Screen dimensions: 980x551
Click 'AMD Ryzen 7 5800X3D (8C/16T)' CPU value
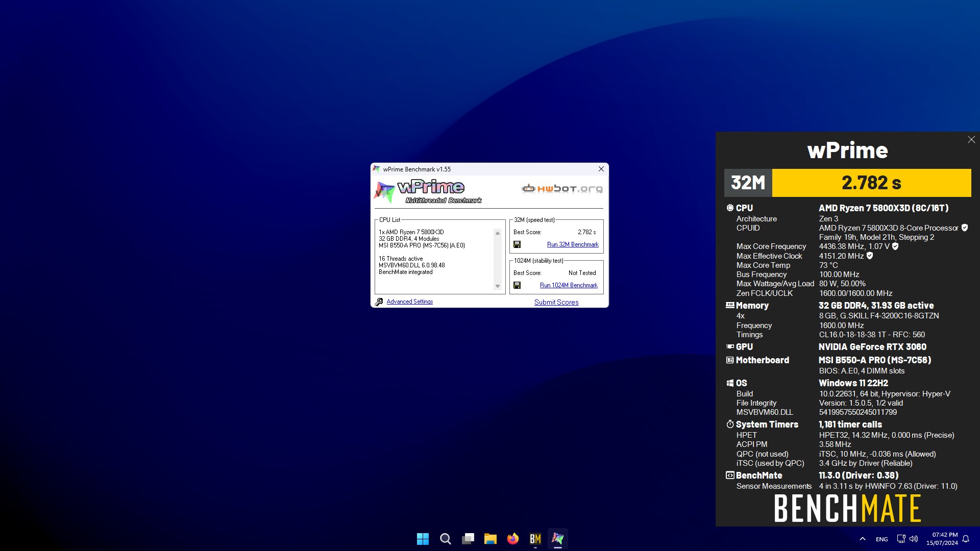884,208
